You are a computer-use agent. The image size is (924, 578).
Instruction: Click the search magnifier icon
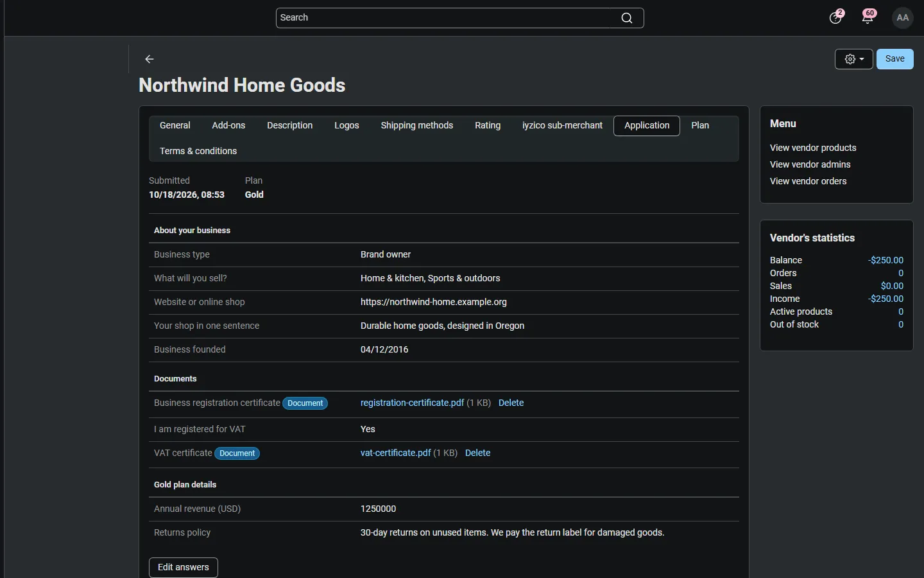coord(627,18)
